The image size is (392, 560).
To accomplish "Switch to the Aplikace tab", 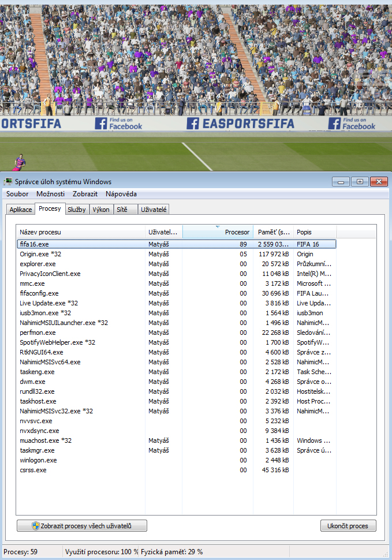I will click(x=21, y=210).
